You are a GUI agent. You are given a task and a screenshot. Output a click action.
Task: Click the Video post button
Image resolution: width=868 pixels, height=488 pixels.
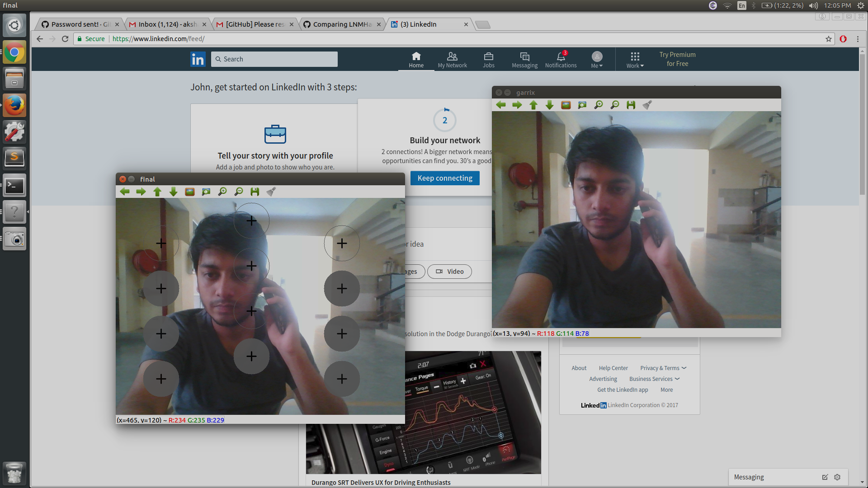pos(449,272)
